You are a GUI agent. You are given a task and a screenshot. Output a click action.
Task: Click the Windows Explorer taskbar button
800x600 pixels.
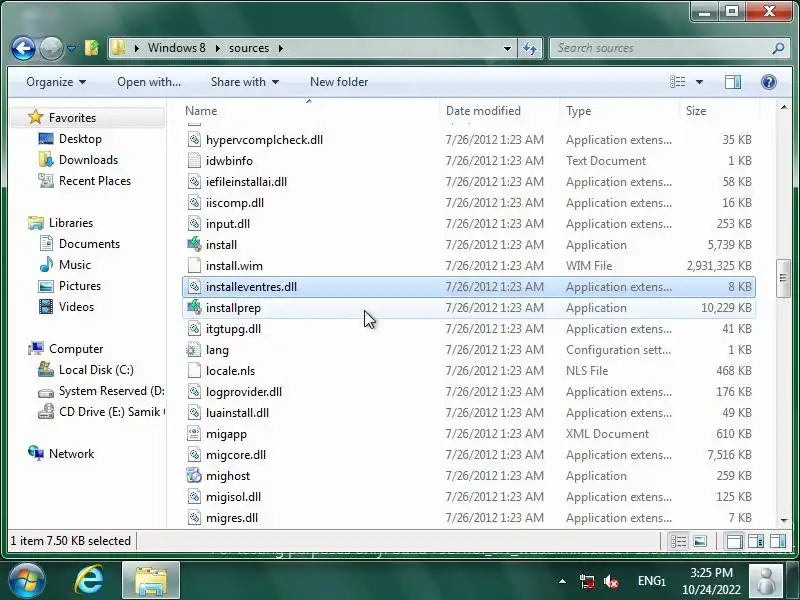(x=151, y=580)
